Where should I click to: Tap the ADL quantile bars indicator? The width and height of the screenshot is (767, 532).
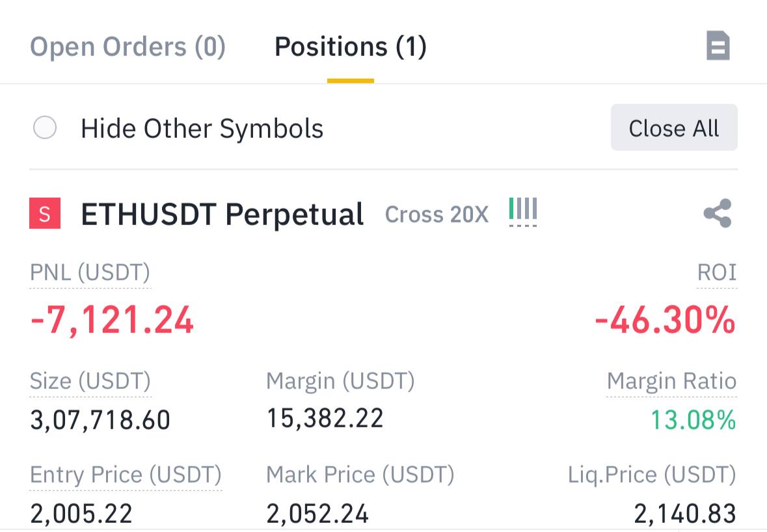[x=523, y=212]
